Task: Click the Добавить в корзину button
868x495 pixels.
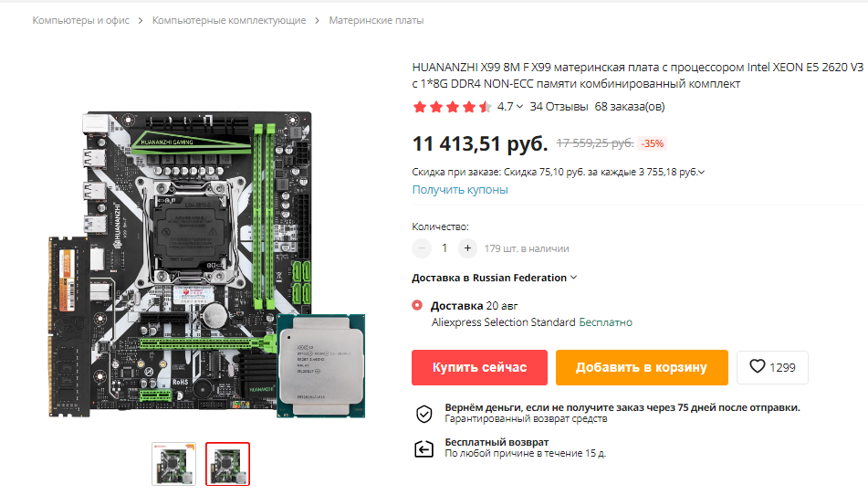Action: (x=642, y=367)
